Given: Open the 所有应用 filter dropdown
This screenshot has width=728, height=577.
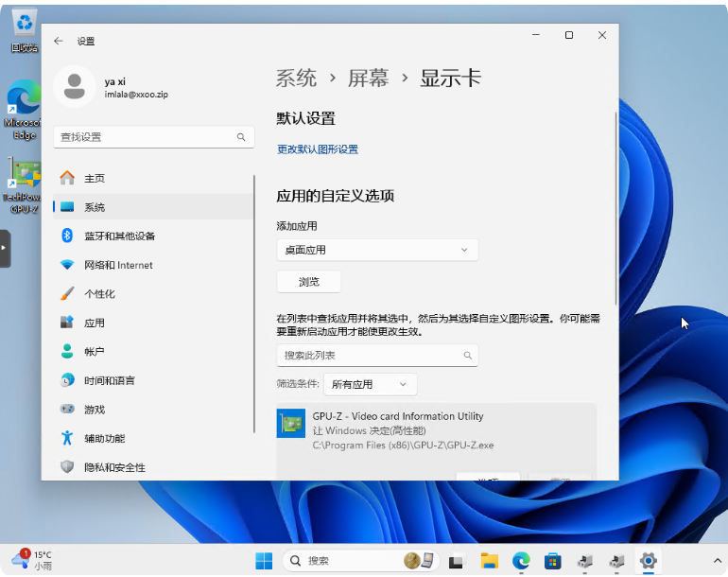Looking at the screenshot, I should point(371,384).
